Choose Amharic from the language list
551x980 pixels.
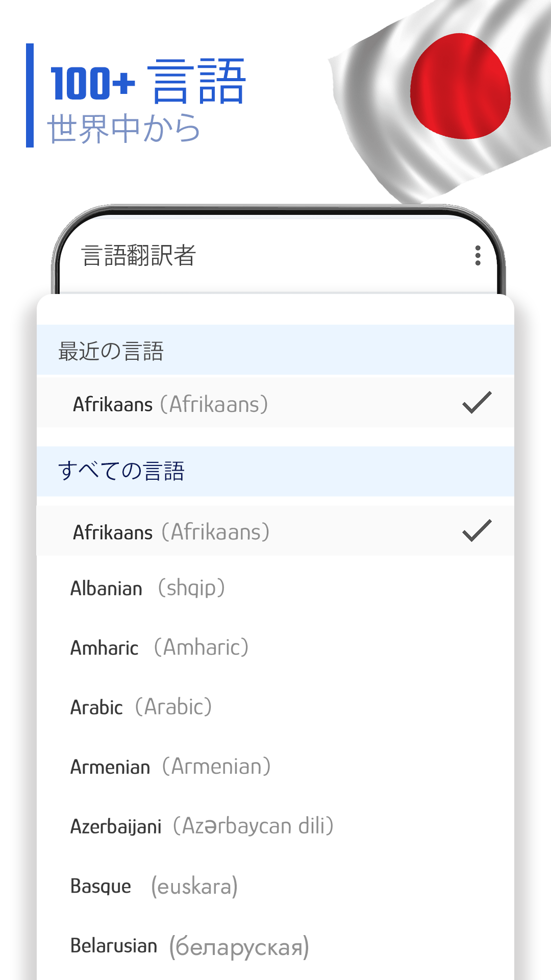(275, 647)
